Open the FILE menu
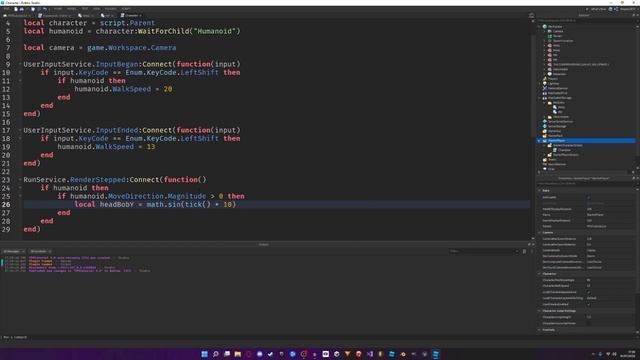This screenshot has height=360, width=640. pos(7,9)
